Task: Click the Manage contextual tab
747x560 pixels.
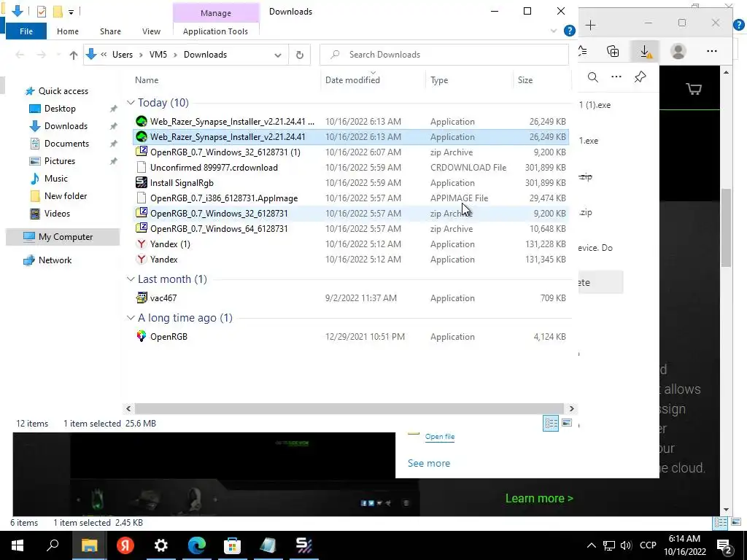Action: 216,13
